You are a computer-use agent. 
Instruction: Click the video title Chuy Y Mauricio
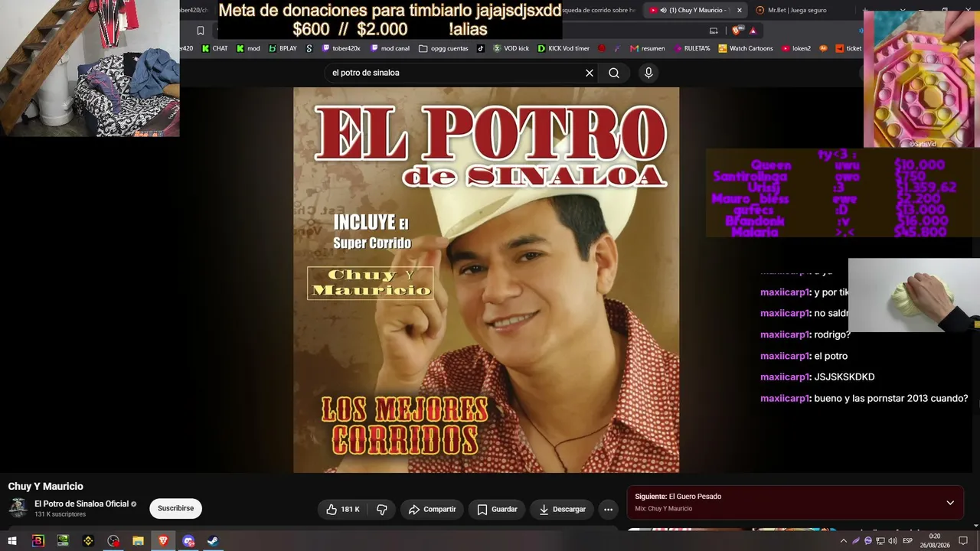46,486
